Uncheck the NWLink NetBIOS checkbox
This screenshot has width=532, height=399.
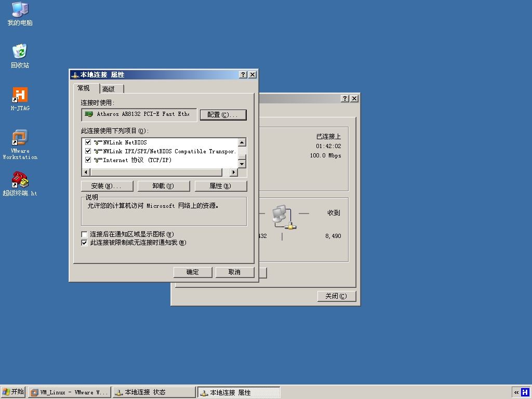88,142
